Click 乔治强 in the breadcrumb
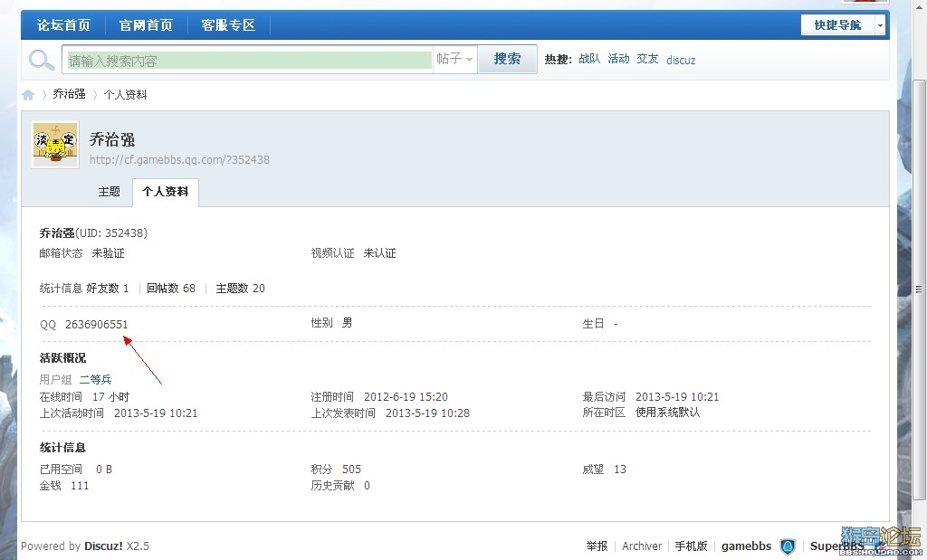Screen dimensions: 927x560 [69, 94]
